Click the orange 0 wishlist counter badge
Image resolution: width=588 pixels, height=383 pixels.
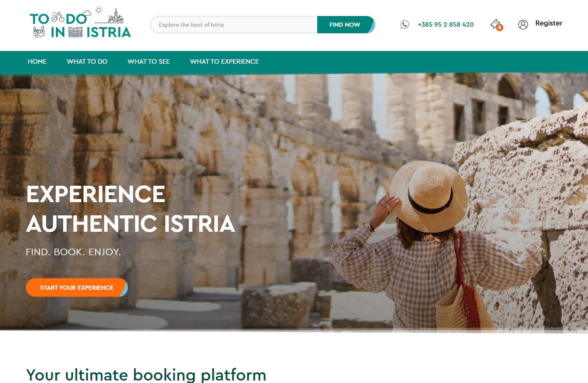click(500, 28)
